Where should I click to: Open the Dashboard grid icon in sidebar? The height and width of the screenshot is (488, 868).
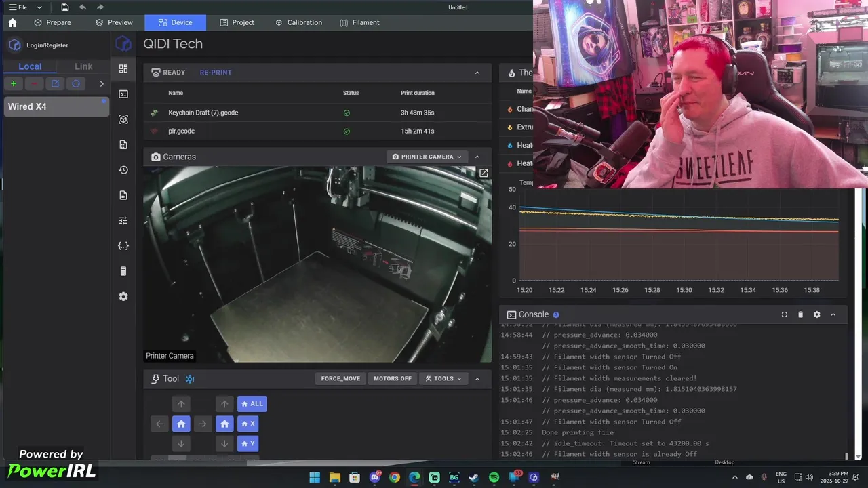coord(123,68)
